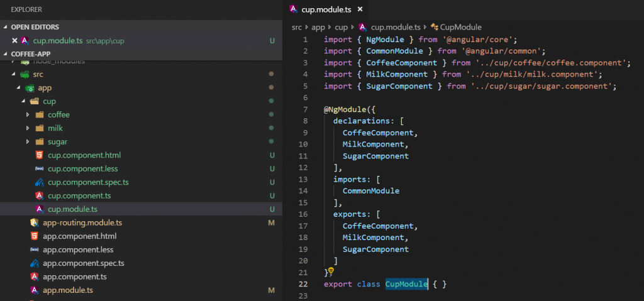The image size is (644, 301).
Task: Open app.component.ts file
Action: (75, 276)
